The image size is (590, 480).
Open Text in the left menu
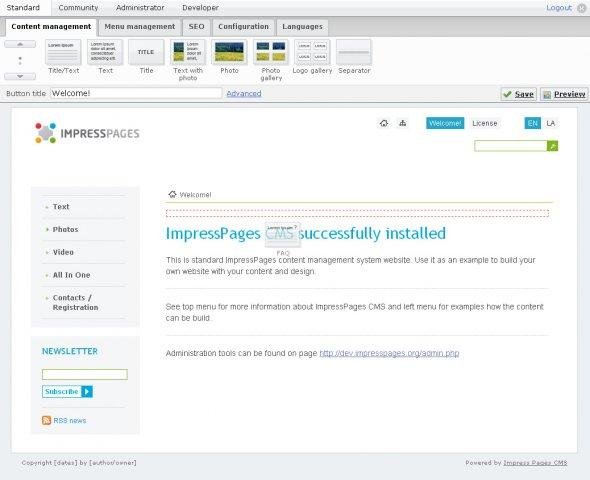click(61, 207)
